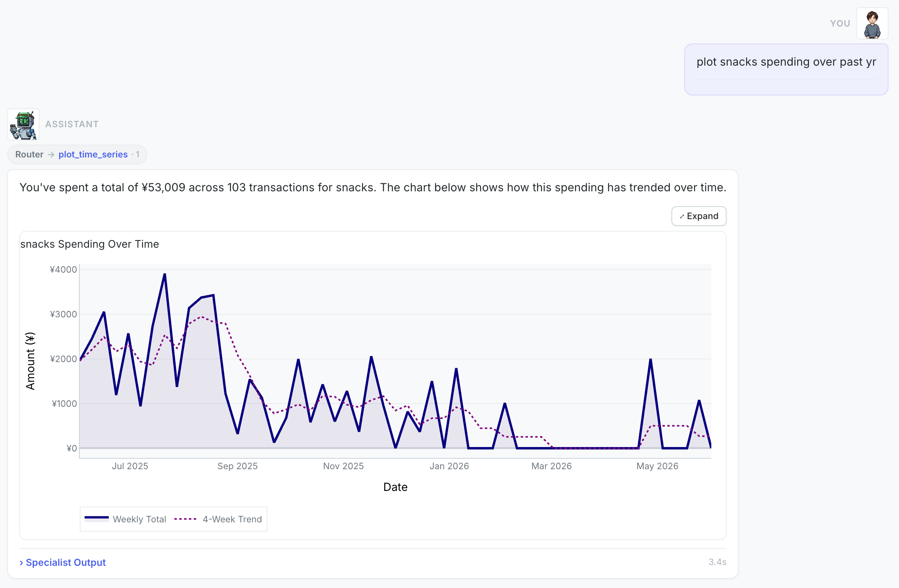This screenshot has height=588, width=899.
Task: Open the plot_time_series router link
Action: tap(93, 155)
